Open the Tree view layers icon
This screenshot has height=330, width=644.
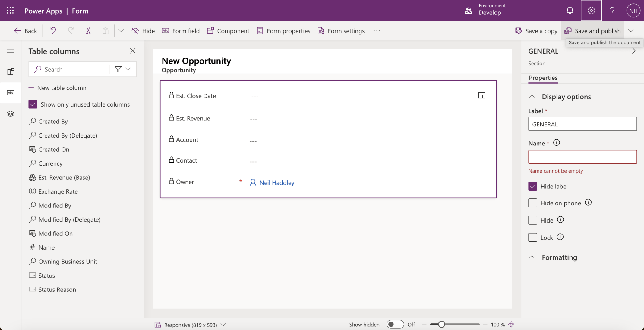pos(11,114)
